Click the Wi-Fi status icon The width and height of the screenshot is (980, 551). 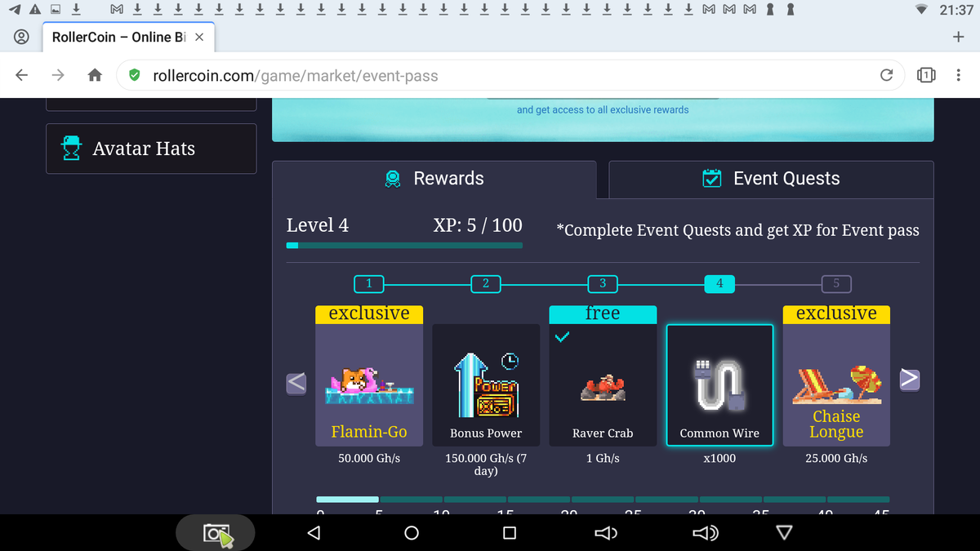(x=922, y=10)
